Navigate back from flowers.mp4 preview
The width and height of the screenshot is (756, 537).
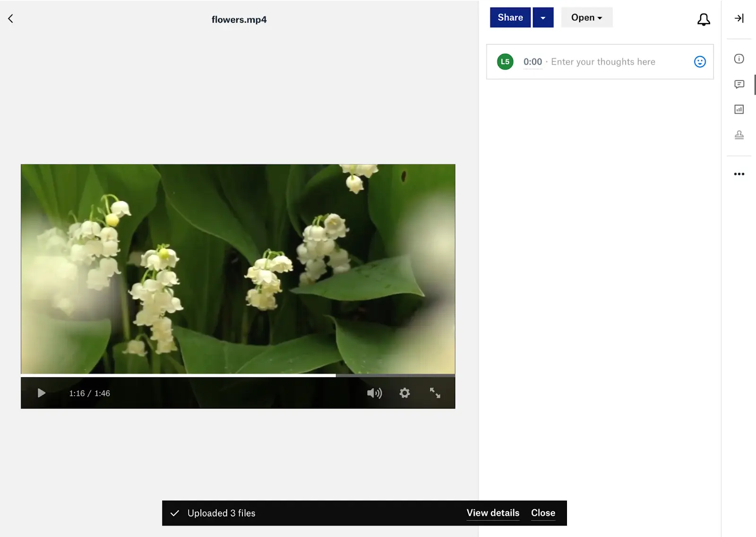click(10, 18)
